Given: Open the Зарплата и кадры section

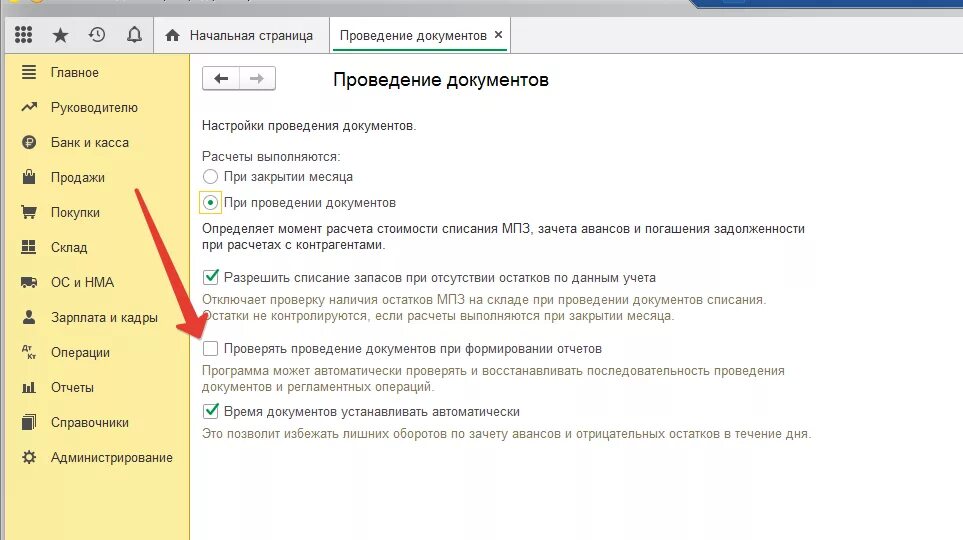Looking at the screenshot, I should (104, 318).
